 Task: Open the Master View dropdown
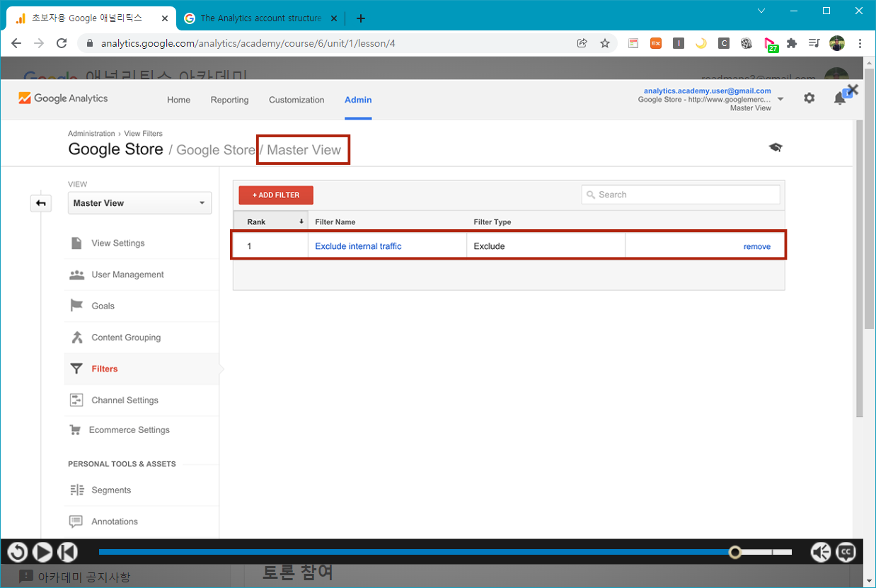[140, 203]
